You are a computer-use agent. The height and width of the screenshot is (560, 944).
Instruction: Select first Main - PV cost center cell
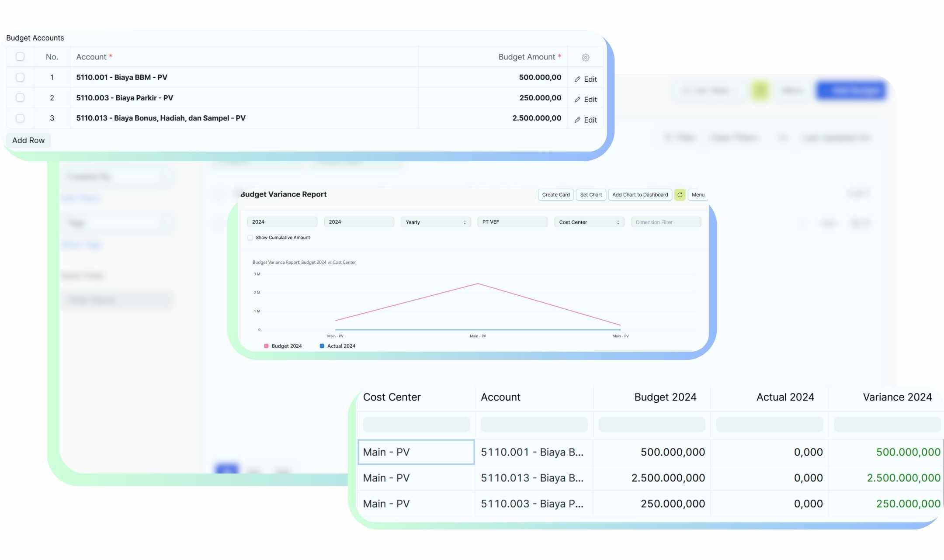coord(416,452)
